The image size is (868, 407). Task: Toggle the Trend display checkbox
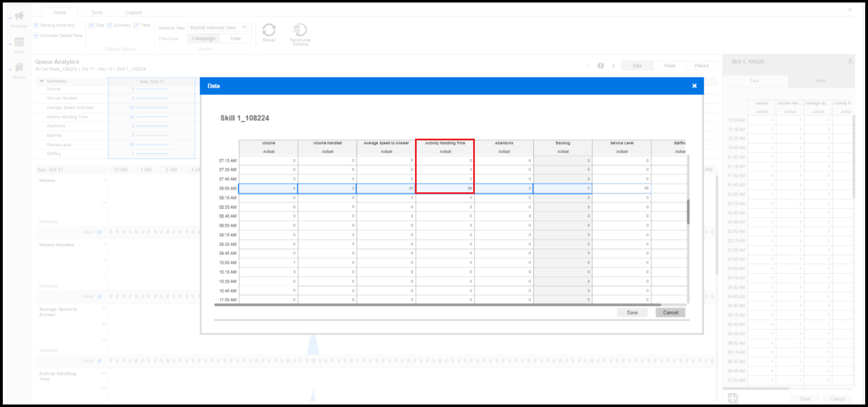136,25
